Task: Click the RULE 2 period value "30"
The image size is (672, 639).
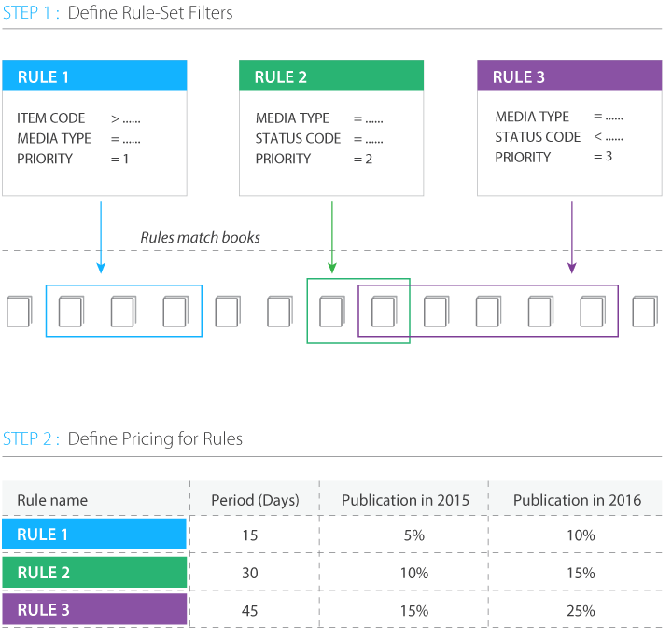Action: click(x=250, y=573)
